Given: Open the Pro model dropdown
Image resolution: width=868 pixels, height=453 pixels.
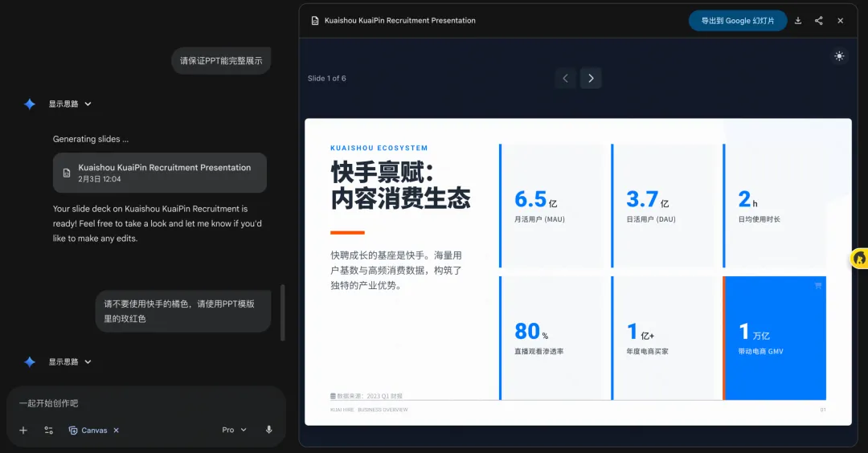Looking at the screenshot, I should 234,430.
